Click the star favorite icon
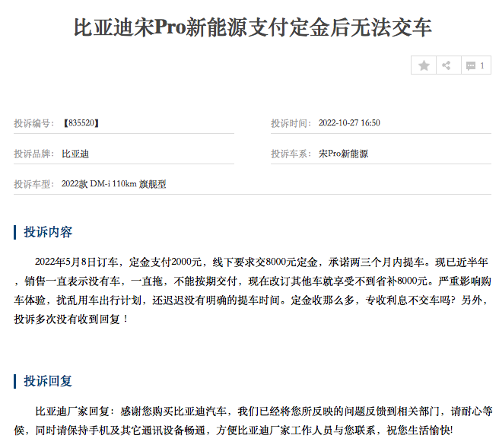 click(424, 65)
